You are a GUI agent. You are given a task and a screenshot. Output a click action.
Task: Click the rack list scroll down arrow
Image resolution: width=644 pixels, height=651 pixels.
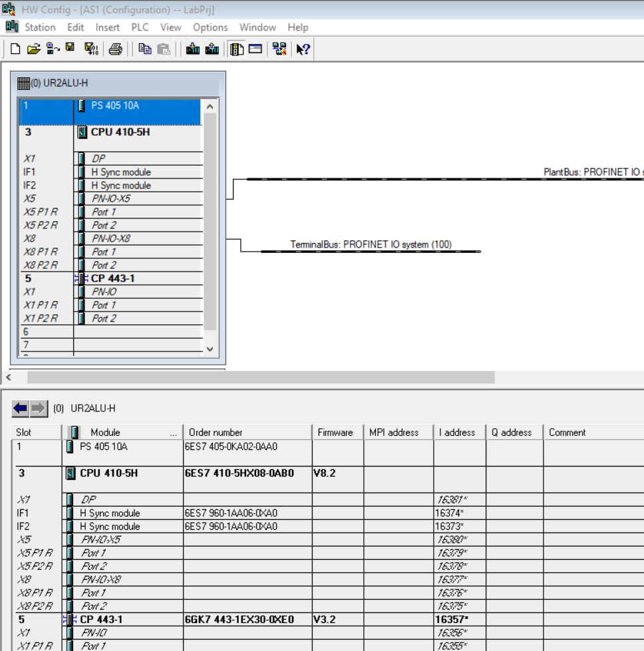click(210, 349)
